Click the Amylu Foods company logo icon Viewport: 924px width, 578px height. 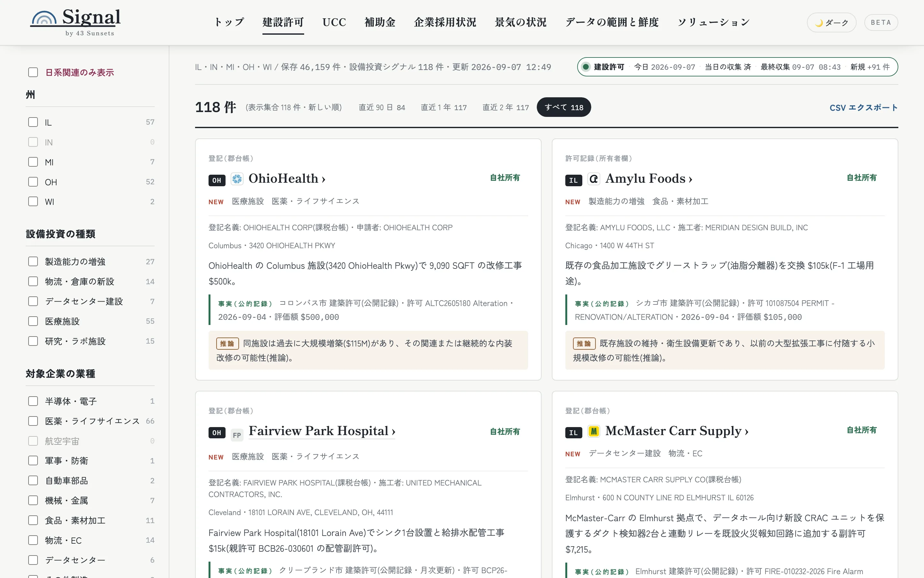pos(594,179)
